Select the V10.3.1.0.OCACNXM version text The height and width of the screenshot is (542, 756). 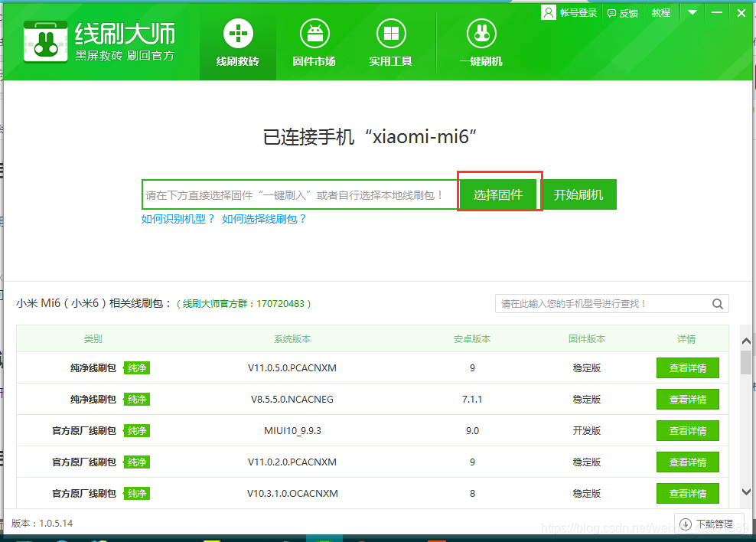tap(292, 493)
